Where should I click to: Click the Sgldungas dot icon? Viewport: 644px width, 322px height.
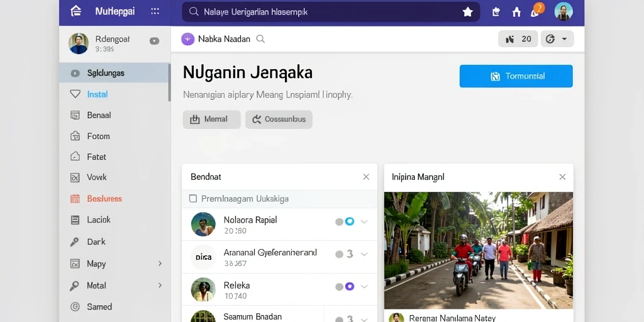pyautogui.click(x=75, y=74)
